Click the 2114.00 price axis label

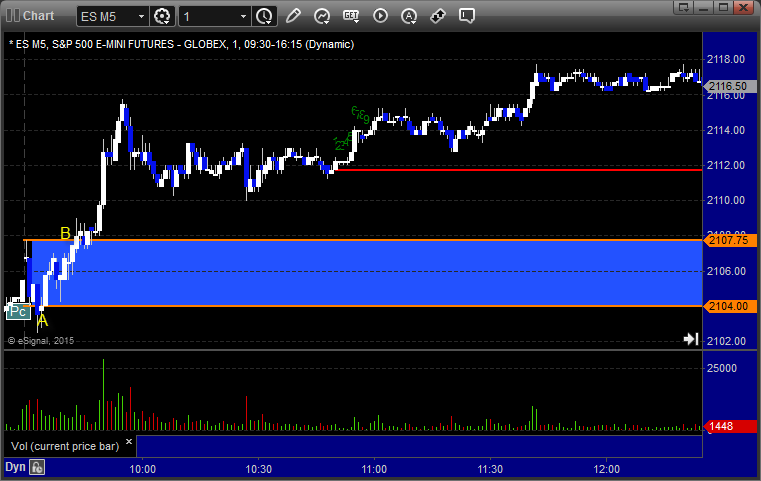point(726,130)
